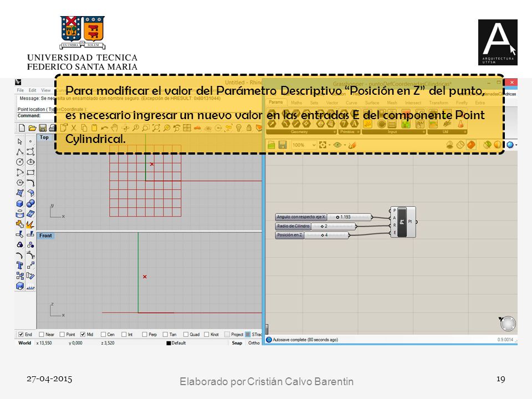Enable the Int osnap checkbox

(124, 334)
